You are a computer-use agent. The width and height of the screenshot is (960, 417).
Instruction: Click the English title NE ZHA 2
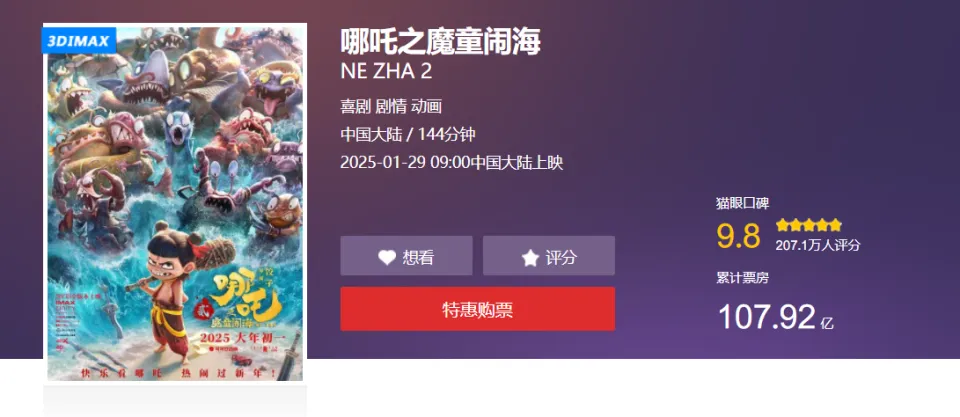pyautogui.click(x=386, y=72)
